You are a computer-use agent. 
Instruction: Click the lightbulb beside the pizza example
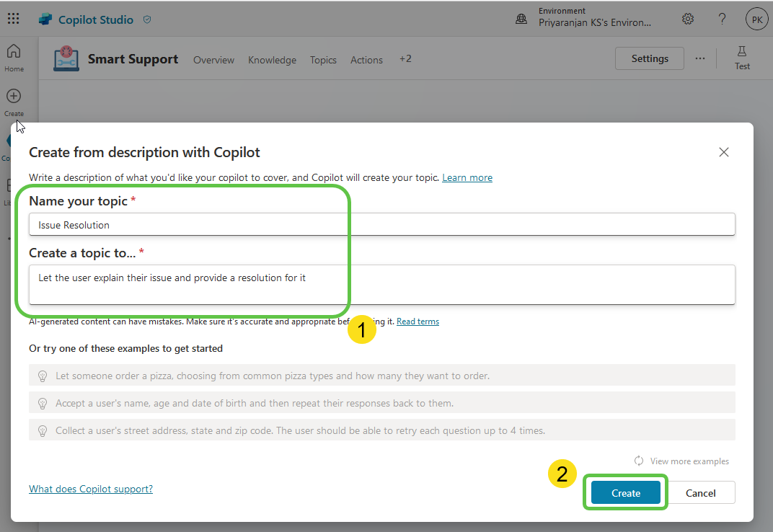point(43,376)
